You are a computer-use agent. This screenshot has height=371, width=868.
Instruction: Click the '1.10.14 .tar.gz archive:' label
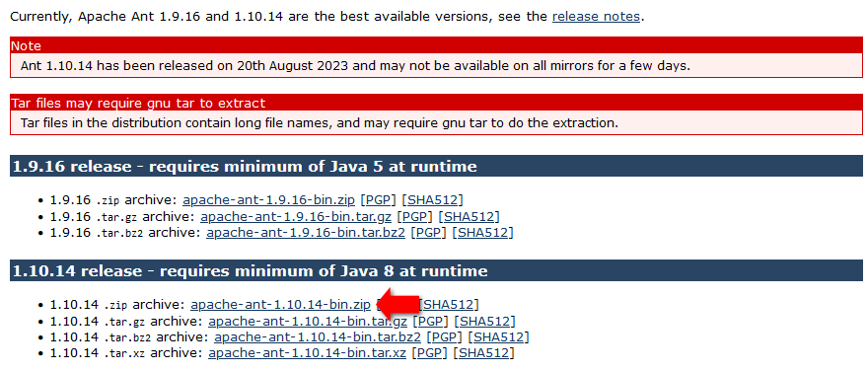point(127,321)
